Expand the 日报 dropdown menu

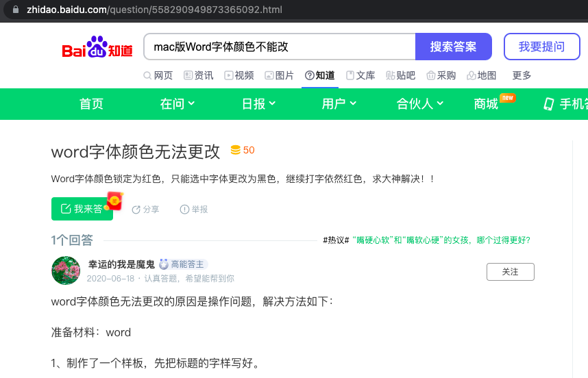pyautogui.click(x=259, y=104)
